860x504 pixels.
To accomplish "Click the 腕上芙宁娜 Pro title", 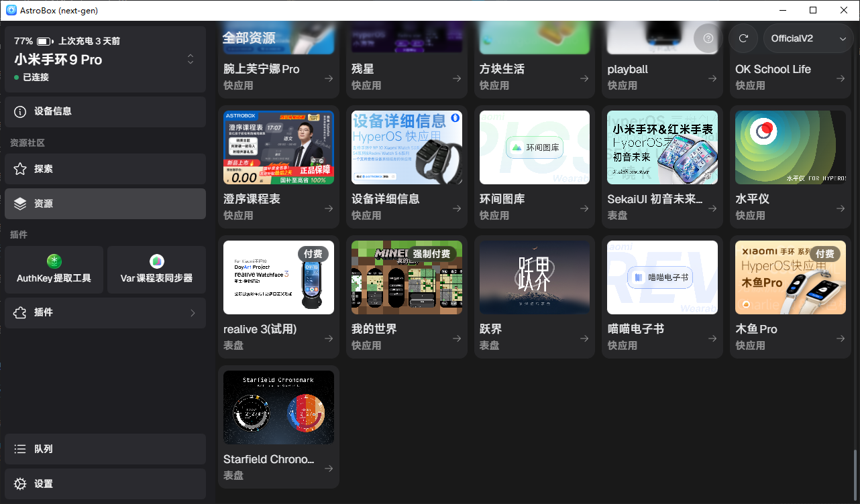I will [262, 69].
